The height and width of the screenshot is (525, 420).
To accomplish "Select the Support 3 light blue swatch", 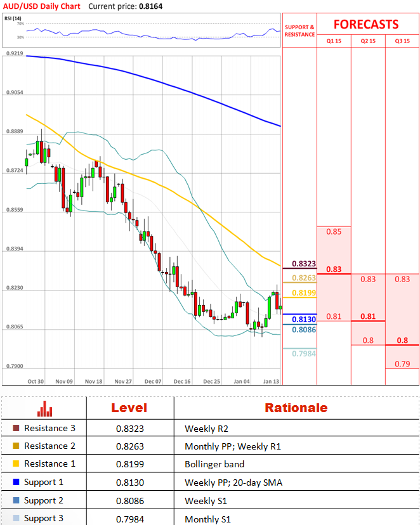I will (x=16, y=518).
